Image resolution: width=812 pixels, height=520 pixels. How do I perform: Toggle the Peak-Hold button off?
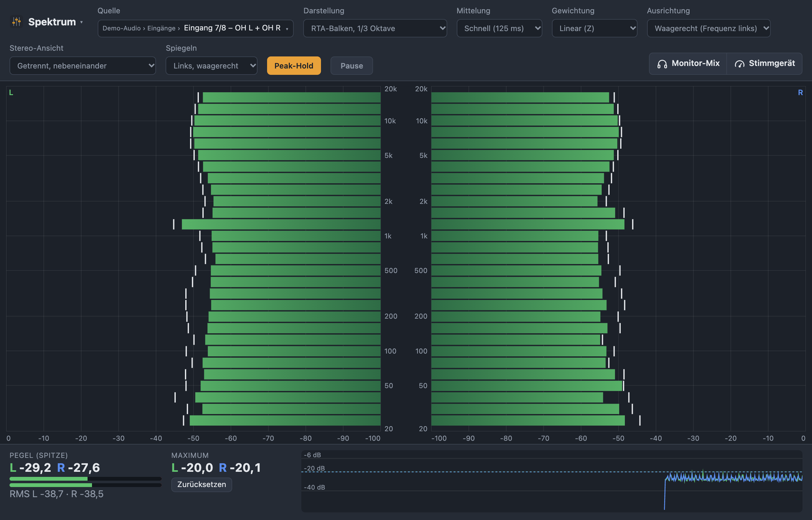coord(294,65)
